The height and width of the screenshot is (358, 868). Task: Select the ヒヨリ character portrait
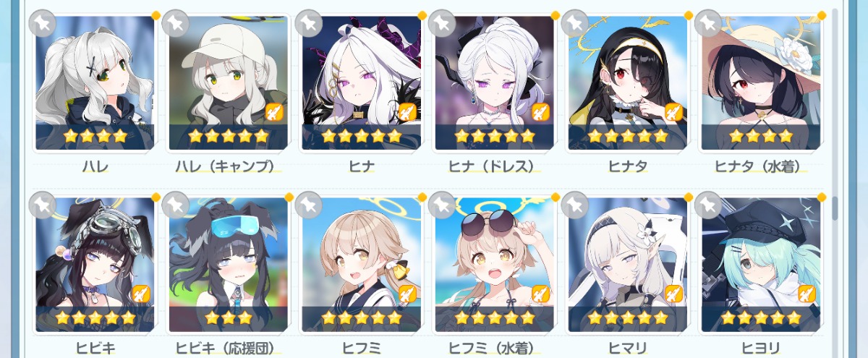(761, 265)
